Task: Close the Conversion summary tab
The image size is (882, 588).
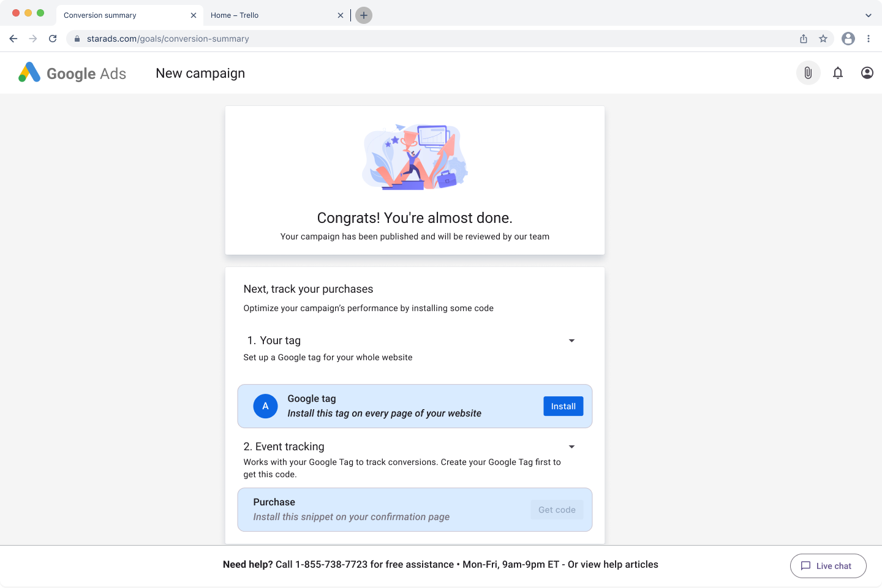Action: [x=194, y=15]
